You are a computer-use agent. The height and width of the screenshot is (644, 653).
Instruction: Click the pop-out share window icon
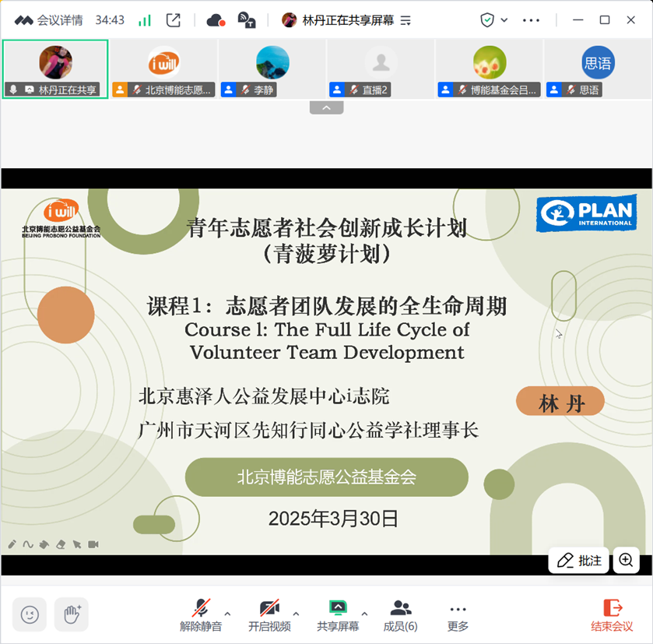pyautogui.click(x=174, y=20)
